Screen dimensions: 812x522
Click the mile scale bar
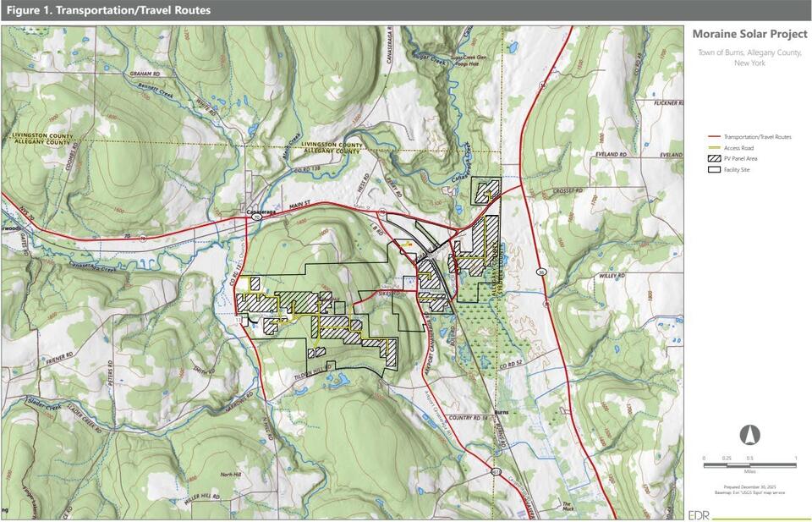pyautogui.click(x=749, y=465)
